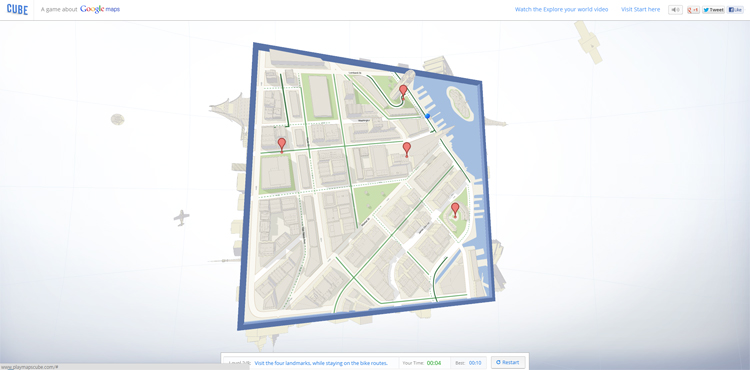Select the red pin near the pier

(x=403, y=92)
